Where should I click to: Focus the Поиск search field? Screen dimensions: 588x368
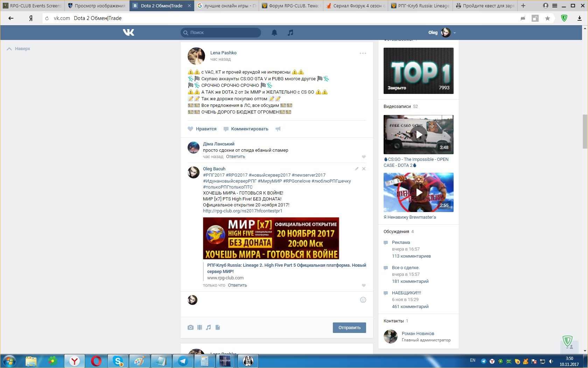(221, 33)
